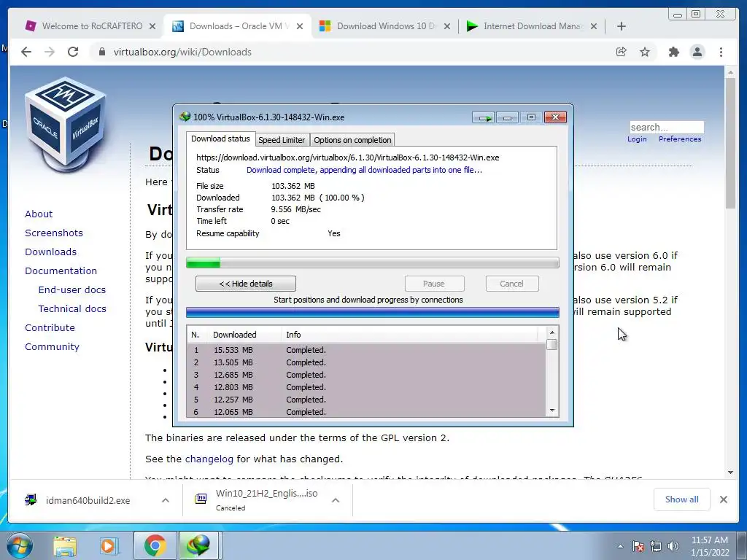Click Show all downloads button
The image size is (747, 560).
pyautogui.click(x=682, y=499)
